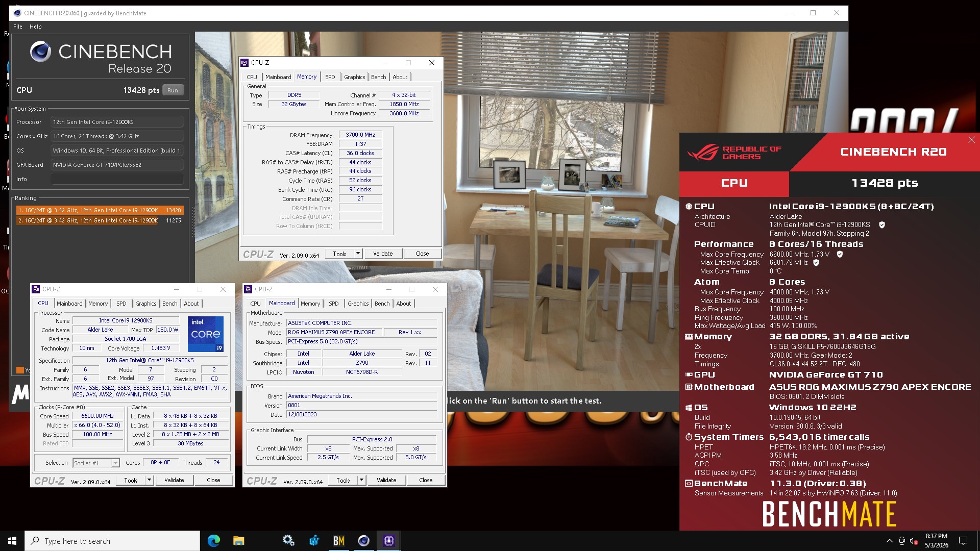The width and height of the screenshot is (980, 551).
Task: Click the BIOS Version value 0801
Action: point(361,406)
